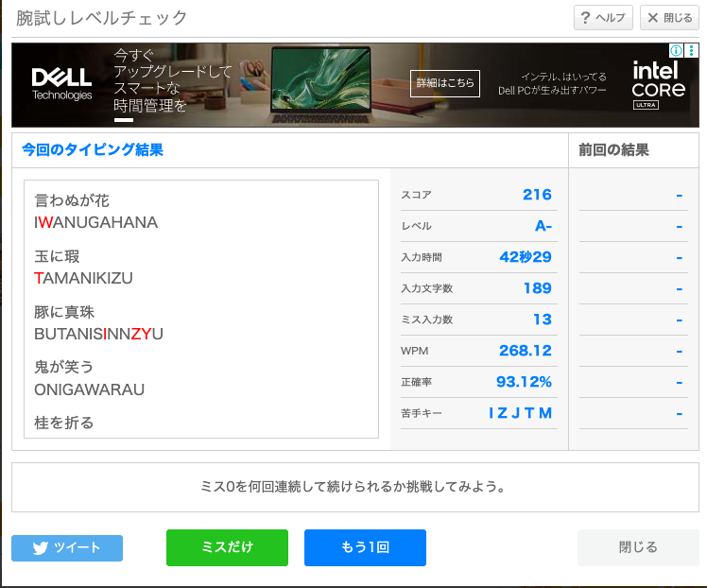Click the ツイート button
707x588 pixels.
(x=67, y=548)
